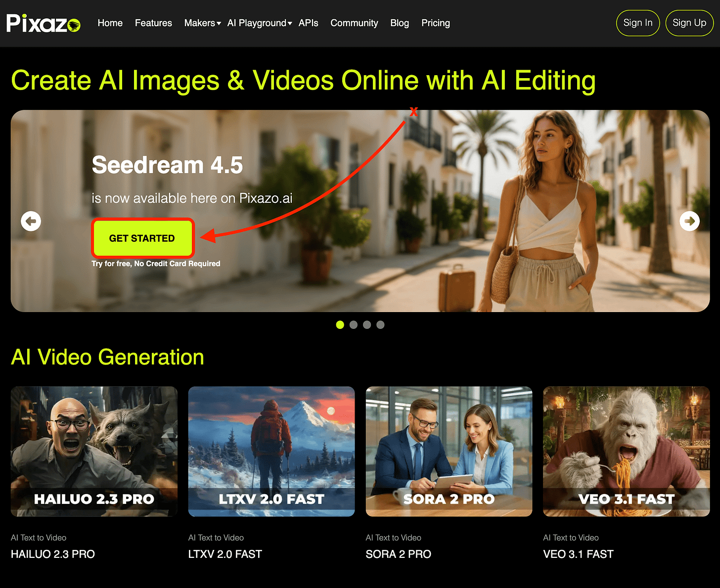Click the SORA 2 PRO title link
The image size is (720, 588).
pyautogui.click(x=399, y=554)
